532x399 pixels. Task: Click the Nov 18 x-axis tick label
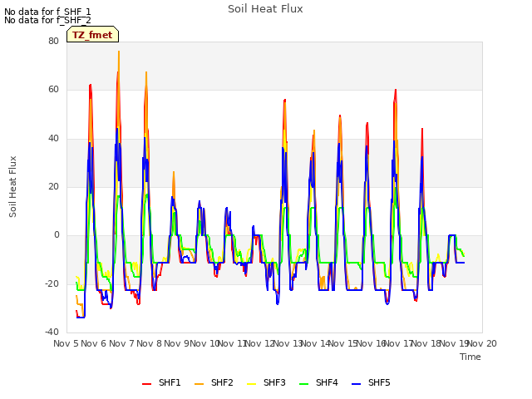(x=426, y=343)
